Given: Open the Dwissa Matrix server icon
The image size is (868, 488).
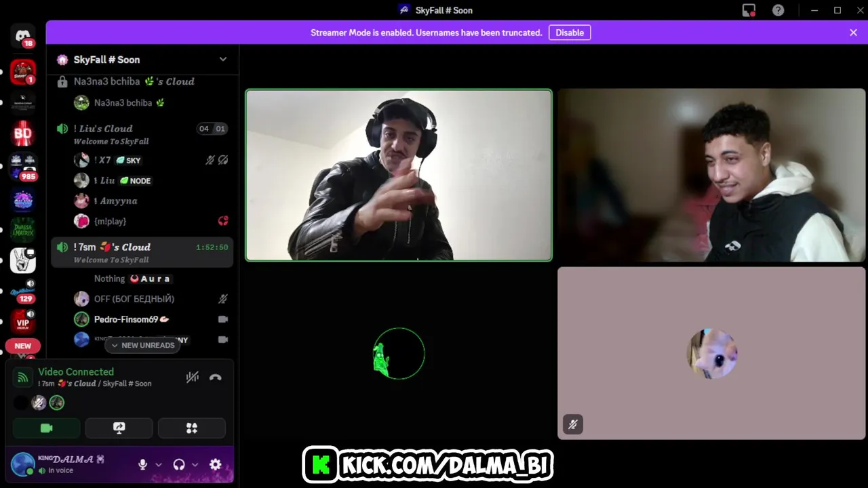Looking at the screenshot, I should (x=23, y=230).
